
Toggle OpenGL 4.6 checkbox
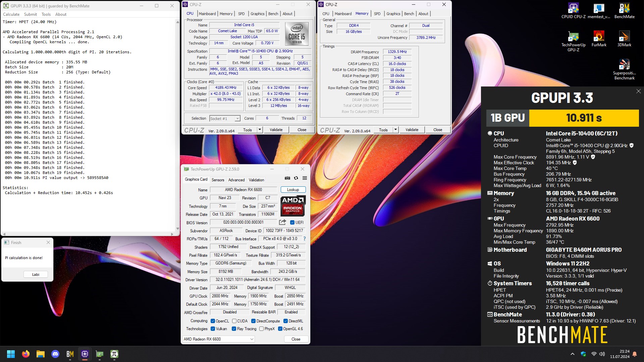[x=280, y=329]
